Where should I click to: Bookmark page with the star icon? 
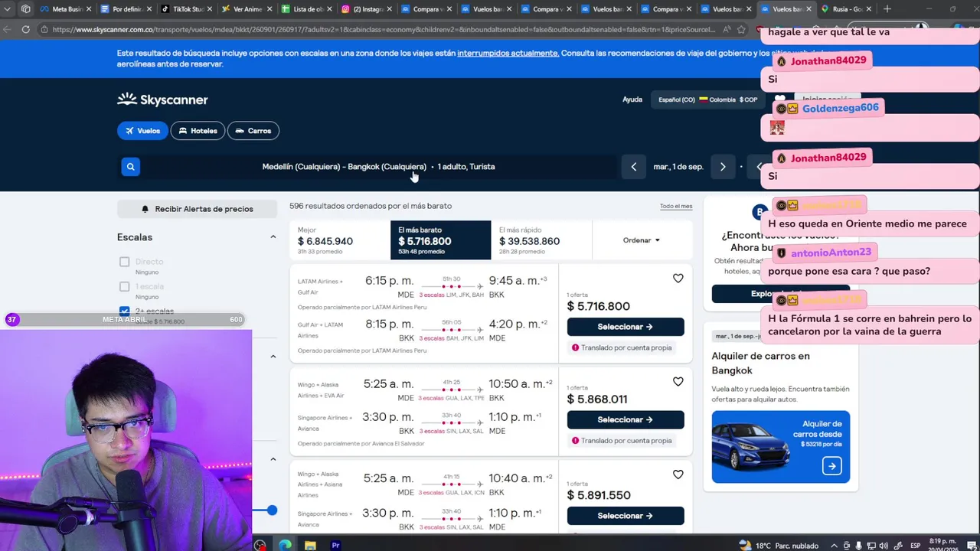741,29
